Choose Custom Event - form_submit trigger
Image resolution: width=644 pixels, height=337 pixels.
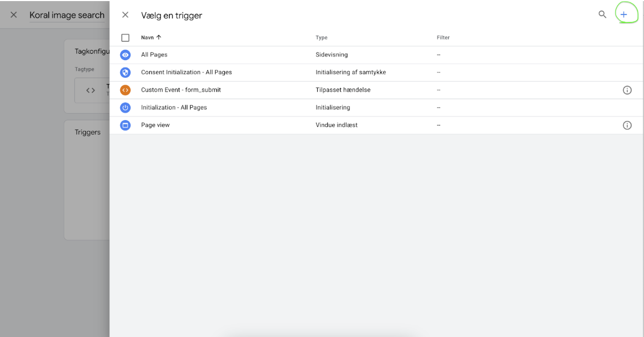coord(181,90)
